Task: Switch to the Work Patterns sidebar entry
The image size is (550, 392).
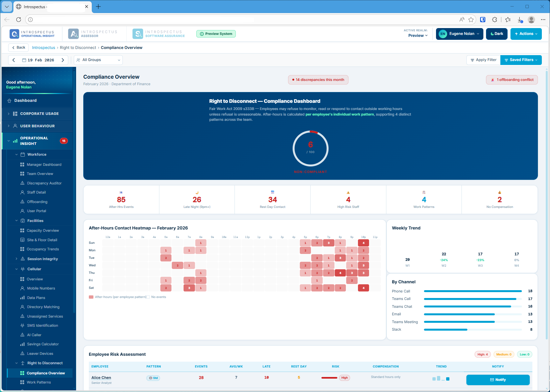Action: [x=39, y=382]
